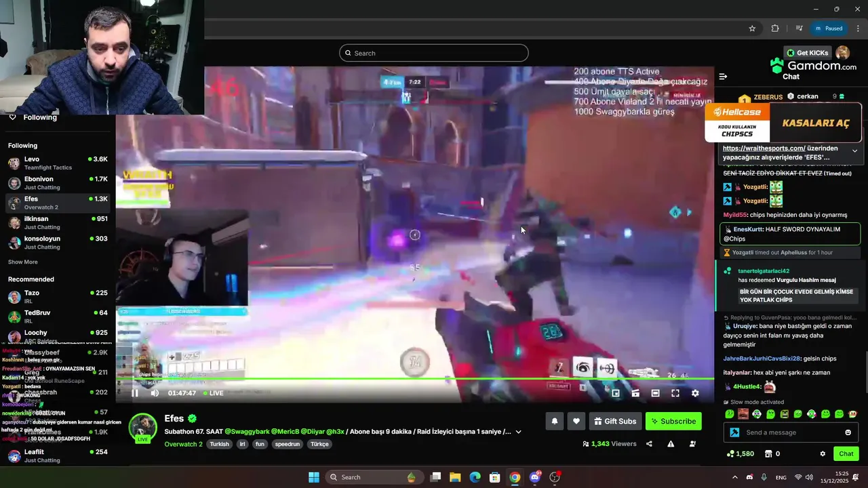The width and height of the screenshot is (868, 488).
Task: Open the Microsoft Store taskbar icon
Action: pyautogui.click(x=495, y=477)
